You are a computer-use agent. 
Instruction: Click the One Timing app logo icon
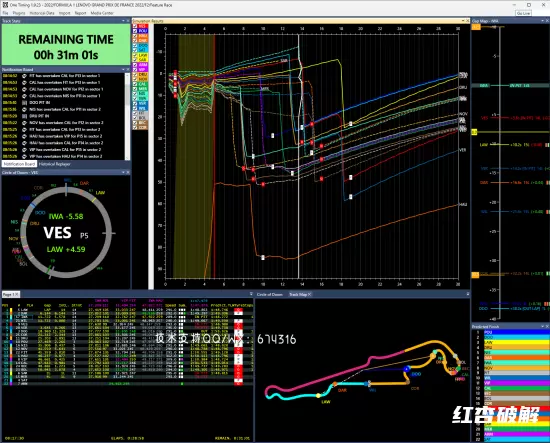[5, 5]
